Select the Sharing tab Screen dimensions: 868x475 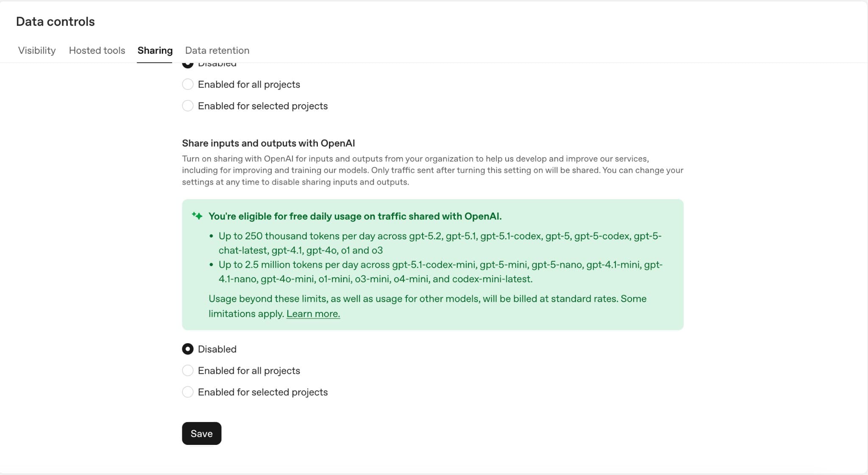[155, 50]
